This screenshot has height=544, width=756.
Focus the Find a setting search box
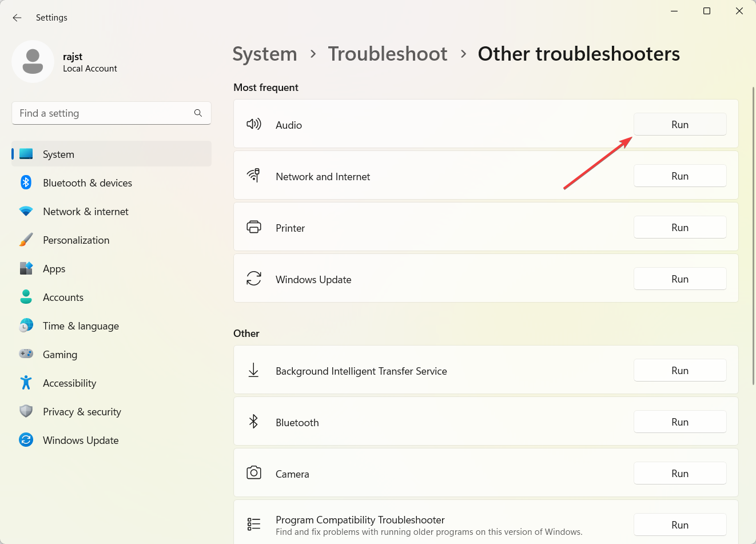click(x=103, y=113)
